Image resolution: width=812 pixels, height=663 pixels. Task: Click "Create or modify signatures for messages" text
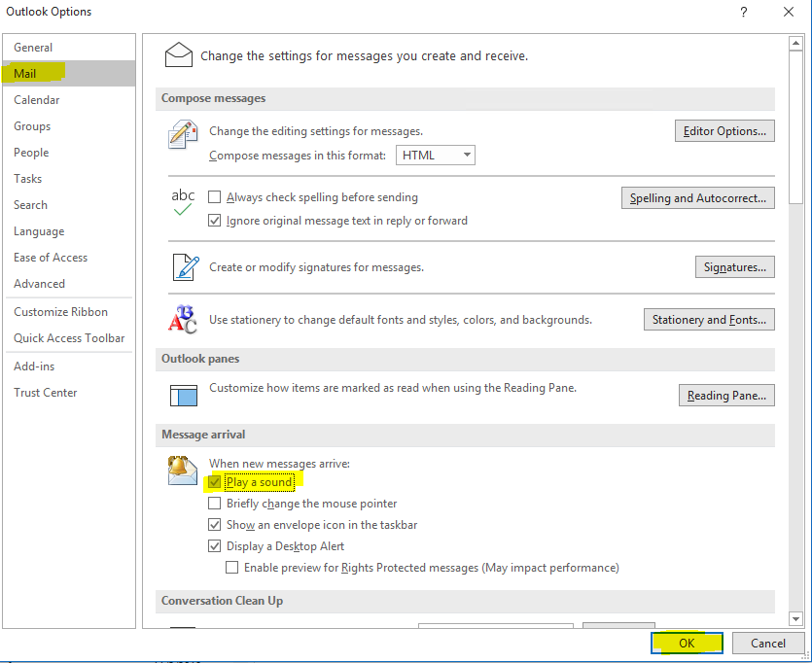[x=316, y=267]
